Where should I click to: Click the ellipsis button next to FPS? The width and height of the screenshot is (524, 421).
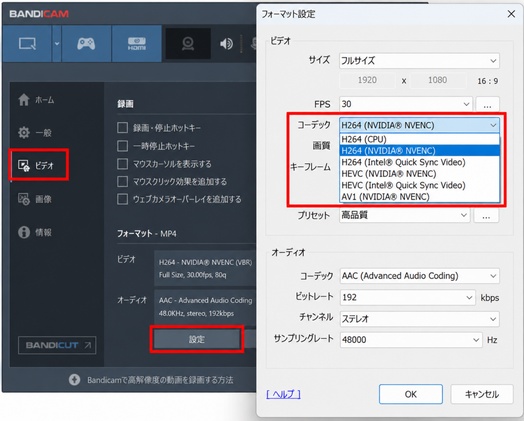(488, 104)
